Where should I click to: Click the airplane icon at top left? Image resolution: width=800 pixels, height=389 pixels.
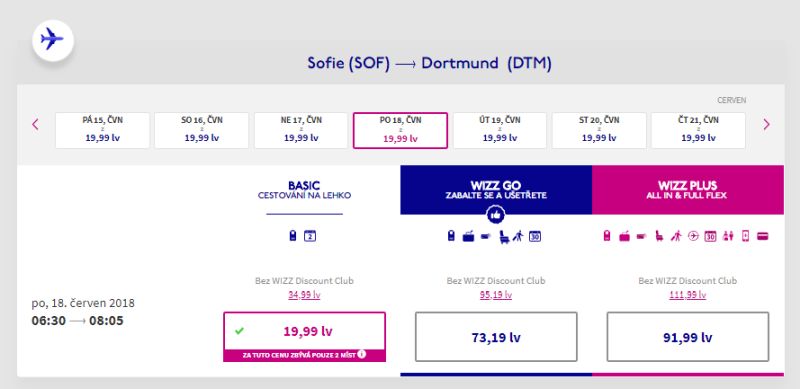tap(53, 40)
